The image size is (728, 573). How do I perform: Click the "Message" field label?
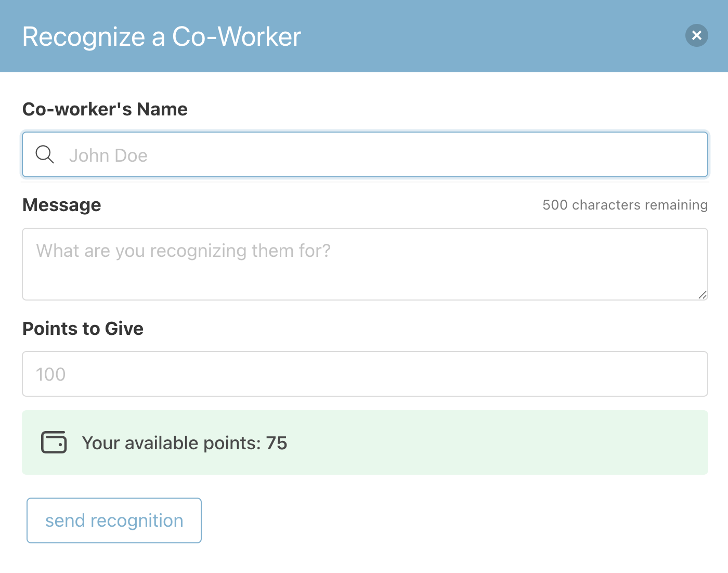[62, 205]
